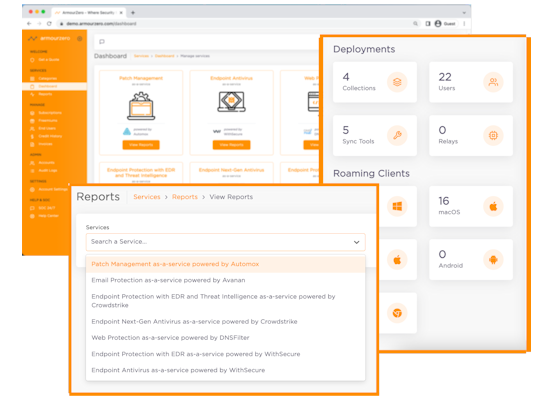Viewport: 553px width, 400px height.
Task: Open Freemiums in sidebar
Action: tap(44, 121)
